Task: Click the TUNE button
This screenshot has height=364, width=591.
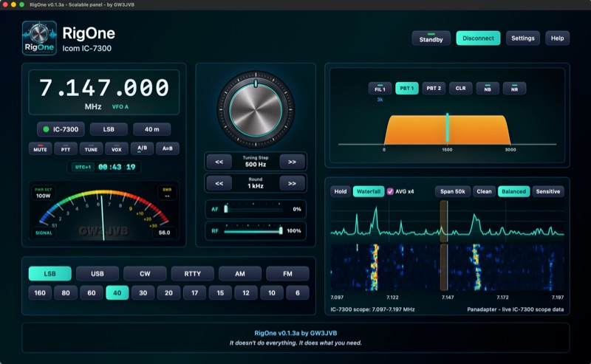Action: (91, 148)
